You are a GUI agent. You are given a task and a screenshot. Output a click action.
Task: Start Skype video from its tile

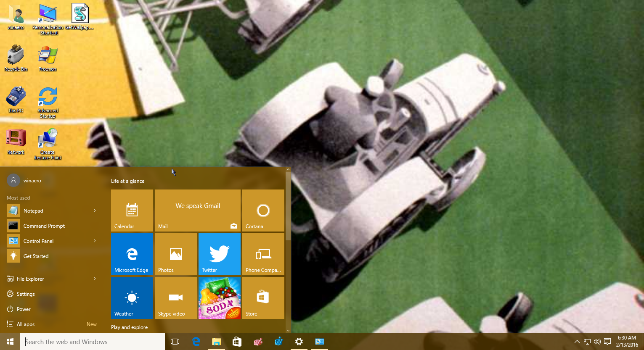[x=175, y=298]
